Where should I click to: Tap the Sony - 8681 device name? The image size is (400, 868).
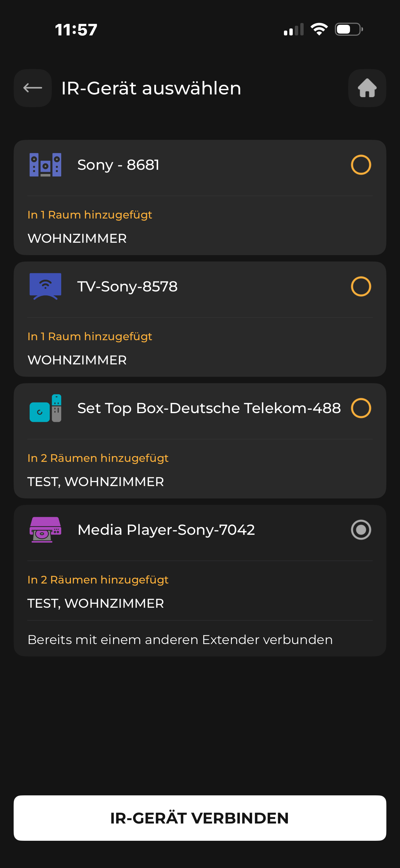click(x=118, y=165)
